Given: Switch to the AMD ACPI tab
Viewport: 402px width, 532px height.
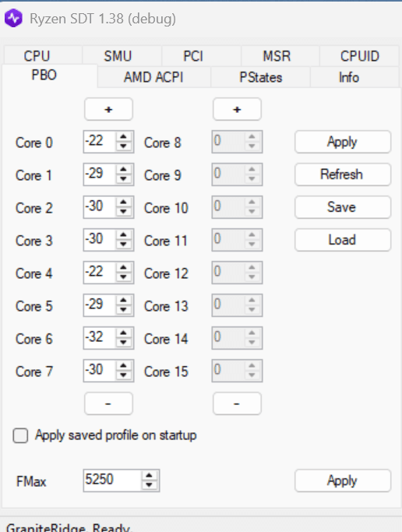Looking at the screenshot, I should [153, 77].
